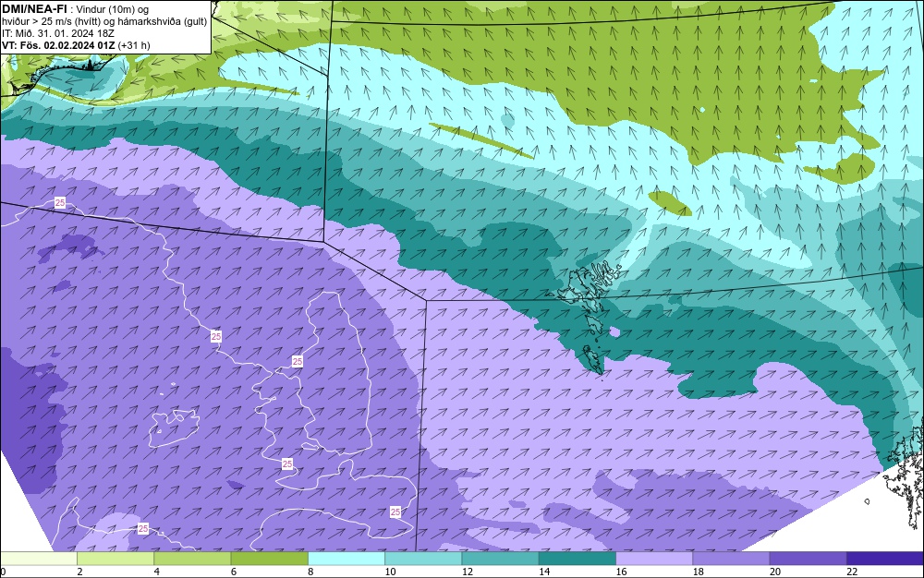Click the 16–18 m/s lavender legend swatch
Viewport: 924px width, 578px height.
(654, 559)
